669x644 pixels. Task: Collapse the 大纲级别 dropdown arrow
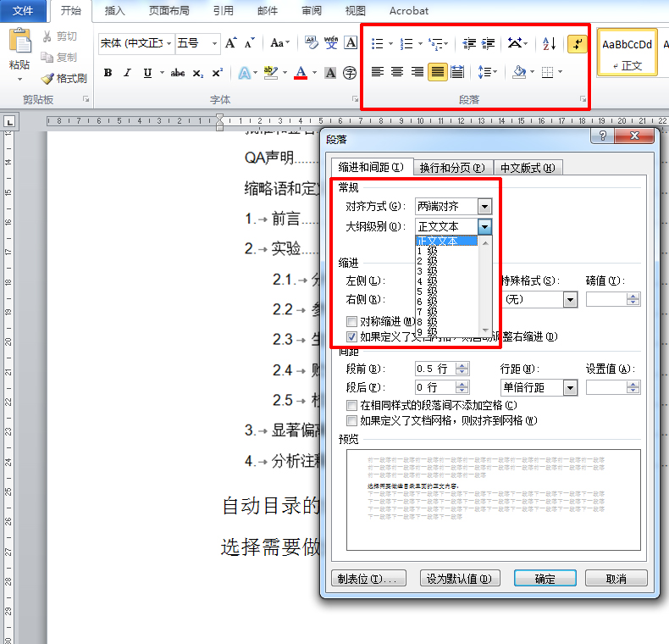[484, 227]
